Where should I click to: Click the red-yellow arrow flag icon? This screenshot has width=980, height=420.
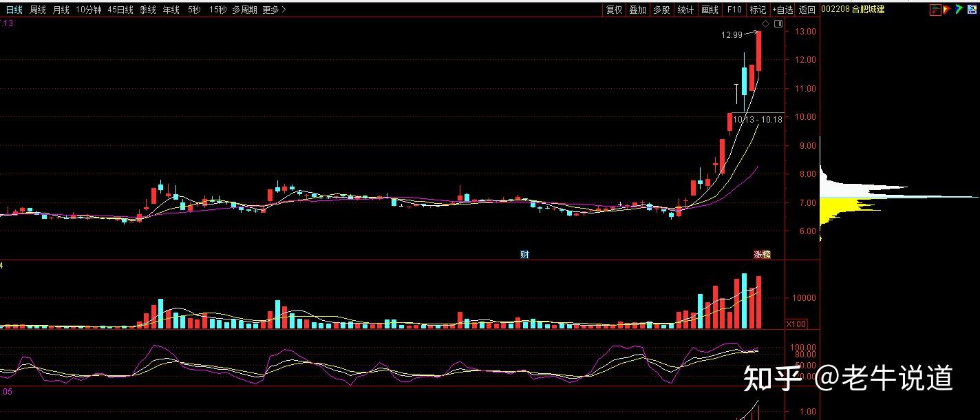[948, 10]
